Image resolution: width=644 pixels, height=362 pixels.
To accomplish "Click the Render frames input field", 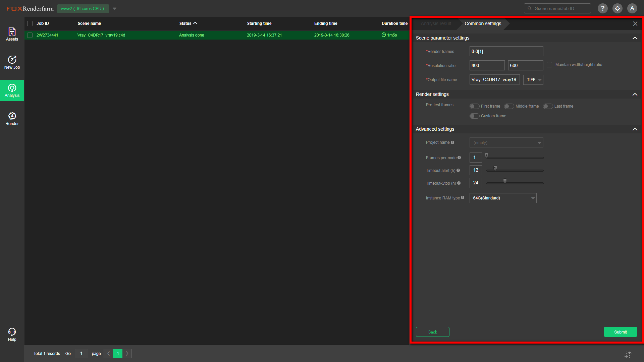I will coord(506,51).
